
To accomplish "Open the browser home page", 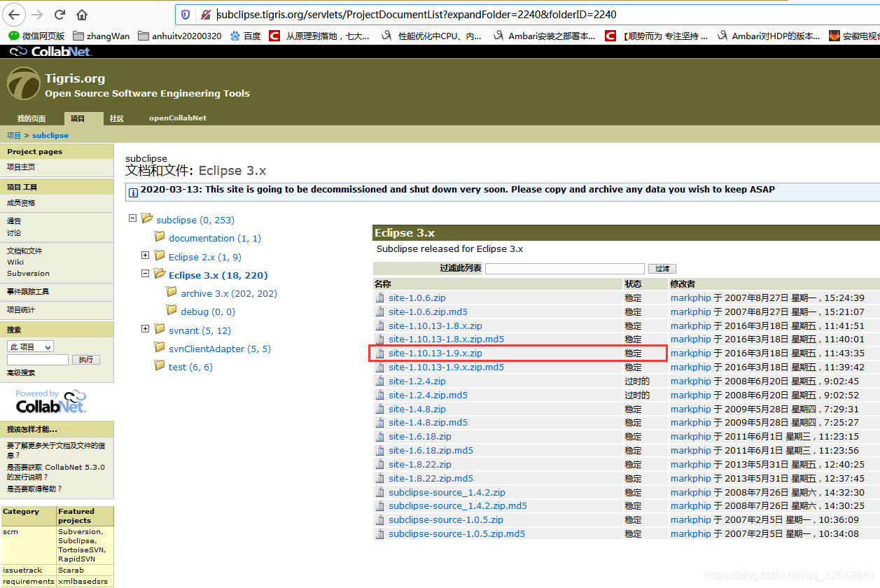I will [82, 14].
